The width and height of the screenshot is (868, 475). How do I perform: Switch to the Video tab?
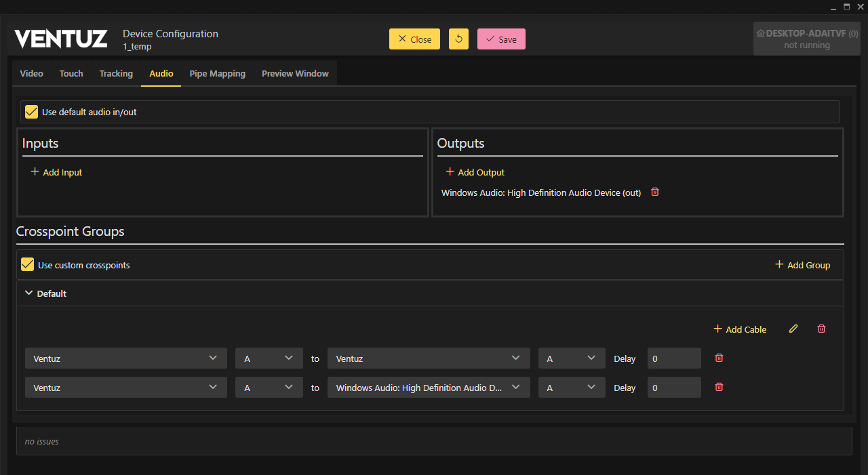31,73
